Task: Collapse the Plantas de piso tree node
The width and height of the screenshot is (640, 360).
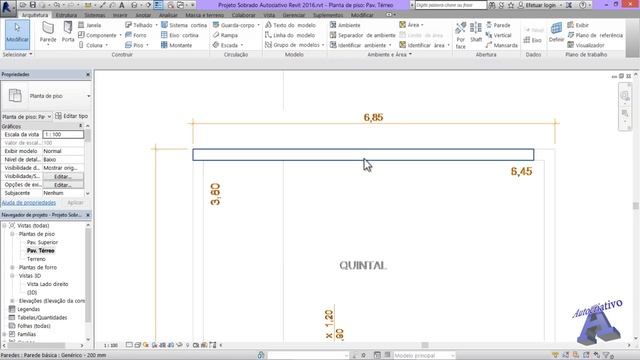Action: 12,234
